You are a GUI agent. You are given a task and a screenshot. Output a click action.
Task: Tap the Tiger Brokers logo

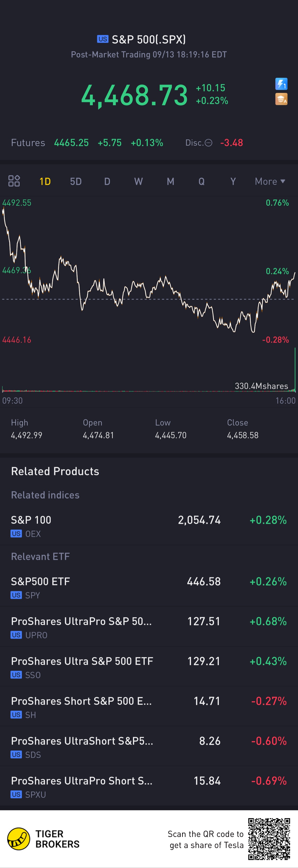[x=19, y=839]
